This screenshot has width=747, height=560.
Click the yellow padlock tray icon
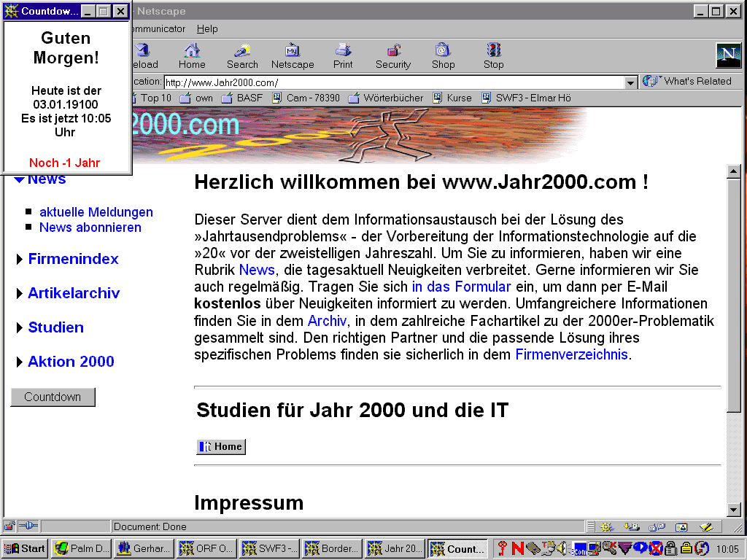pyautogui.click(x=686, y=548)
